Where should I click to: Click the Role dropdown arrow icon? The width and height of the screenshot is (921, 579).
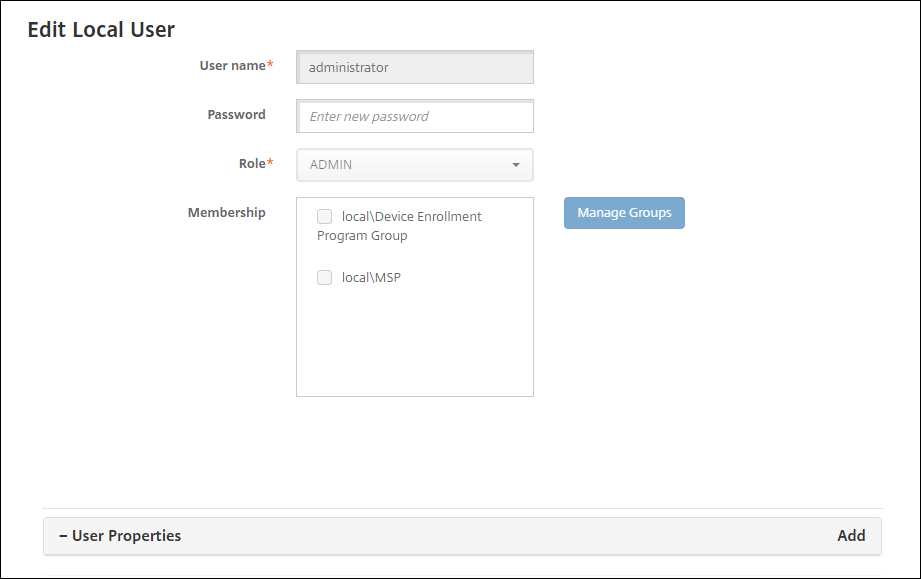[x=516, y=165]
